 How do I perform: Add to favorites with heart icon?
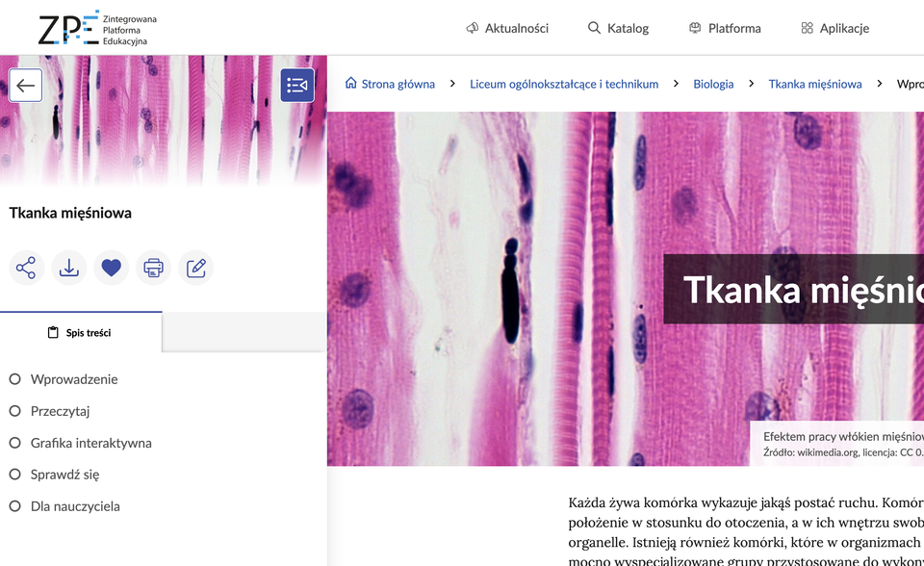click(x=111, y=268)
